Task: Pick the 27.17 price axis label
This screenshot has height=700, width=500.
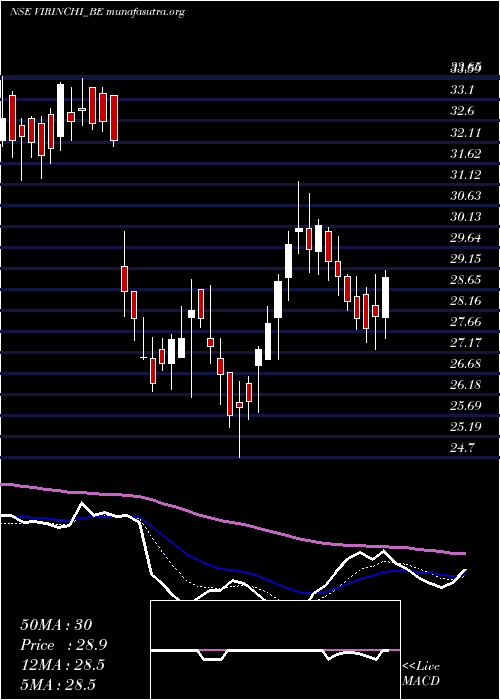Action: click(x=465, y=342)
